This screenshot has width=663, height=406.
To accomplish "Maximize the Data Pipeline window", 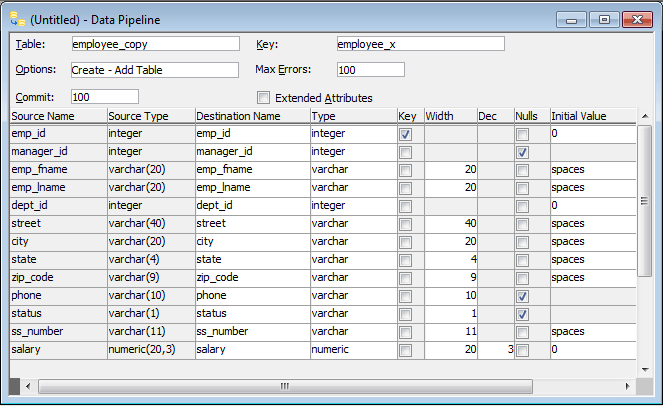I will tap(603, 19).
